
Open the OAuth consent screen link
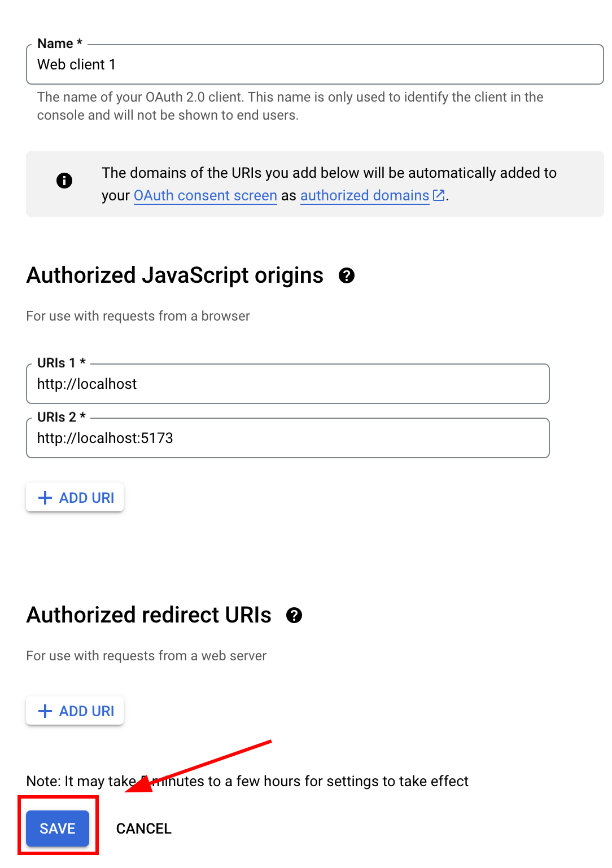(205, 195)
